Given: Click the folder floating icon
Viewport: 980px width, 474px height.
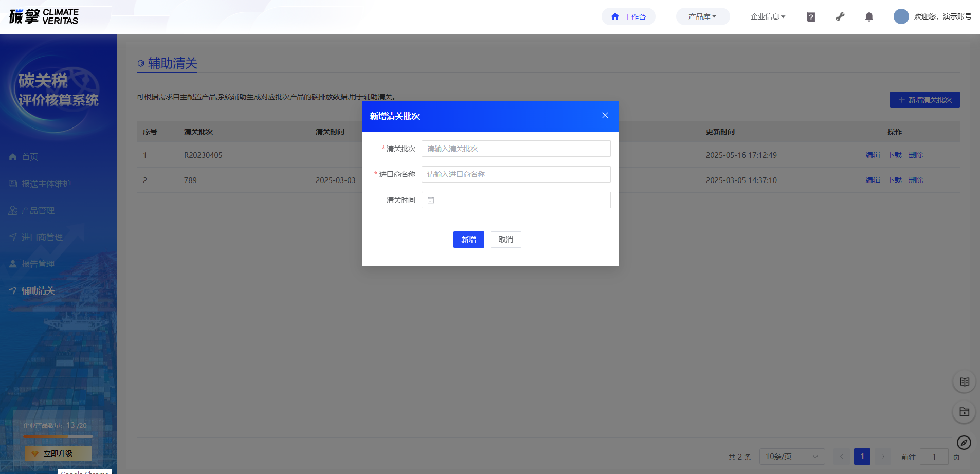Looking at the screenshot, I should 964,412.
